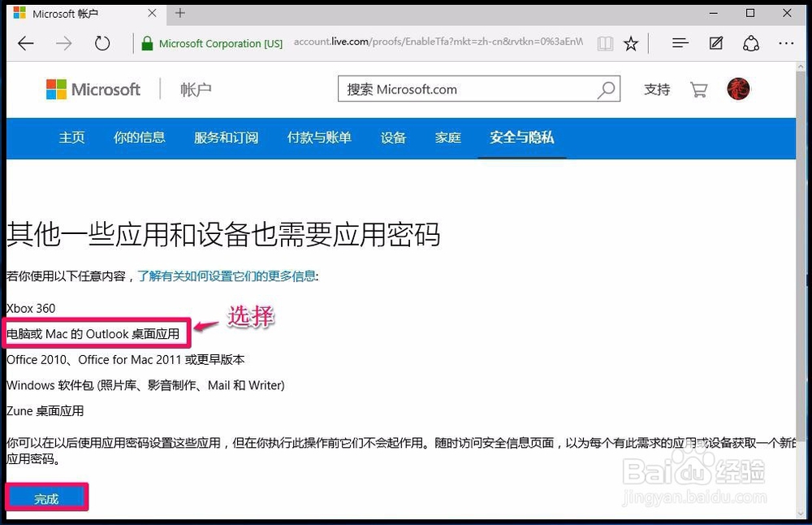Viewport: 812px width, 525px height.
Task: Click the Zune 桌面应用 text
Action: 45,411
